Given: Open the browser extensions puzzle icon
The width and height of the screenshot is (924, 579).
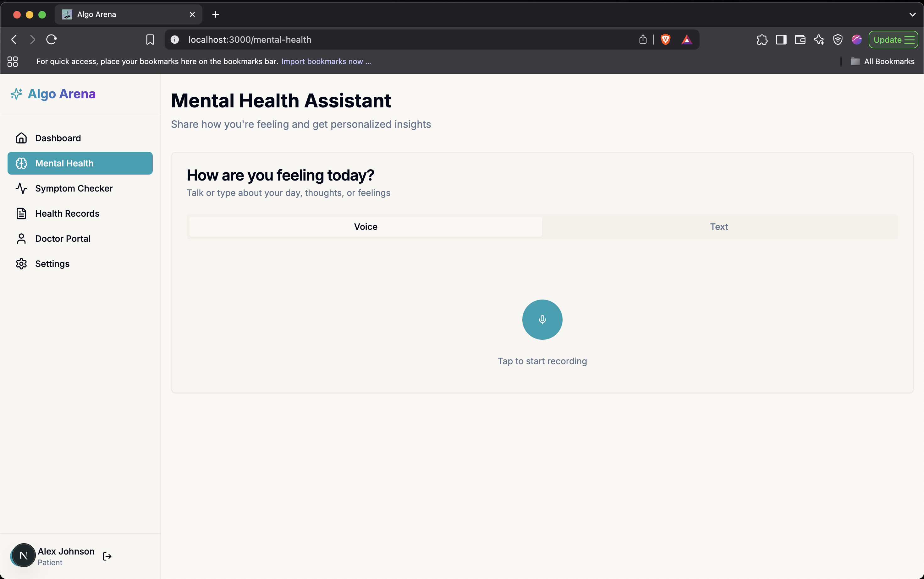Looking at the screenshot, I should [x=762, y=40].
